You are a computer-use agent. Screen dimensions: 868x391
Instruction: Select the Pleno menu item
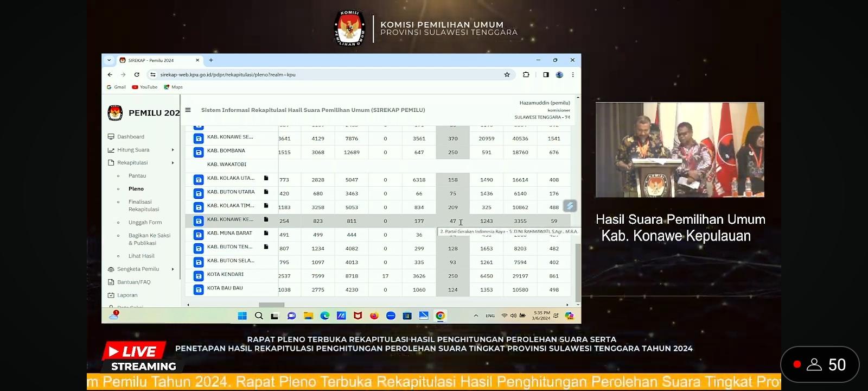[136, 189]
